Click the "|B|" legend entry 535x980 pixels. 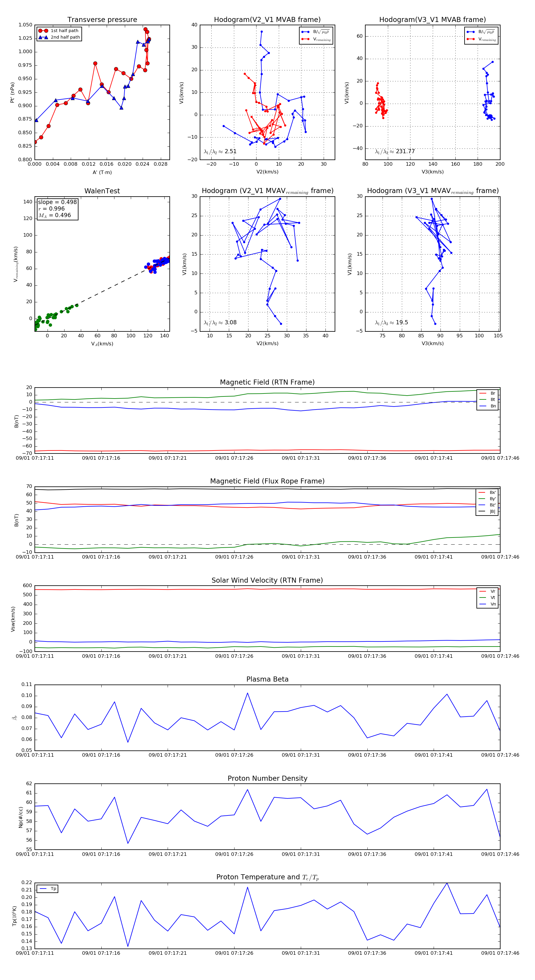[487, 512]
